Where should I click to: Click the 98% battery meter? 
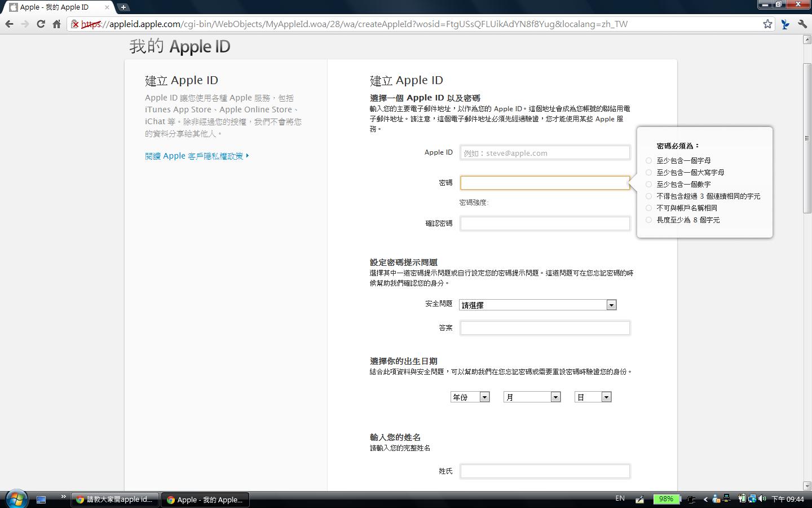pyautogui.click(x=666, y=499)
